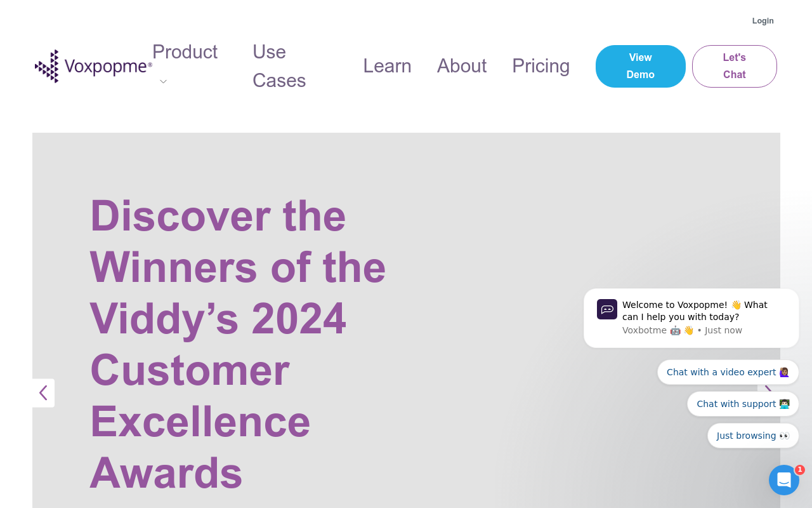This screenshot has width=812, height=508.
Task: Go to the next carousel slide
Action: pyautogui.click(x=768, y=389)
